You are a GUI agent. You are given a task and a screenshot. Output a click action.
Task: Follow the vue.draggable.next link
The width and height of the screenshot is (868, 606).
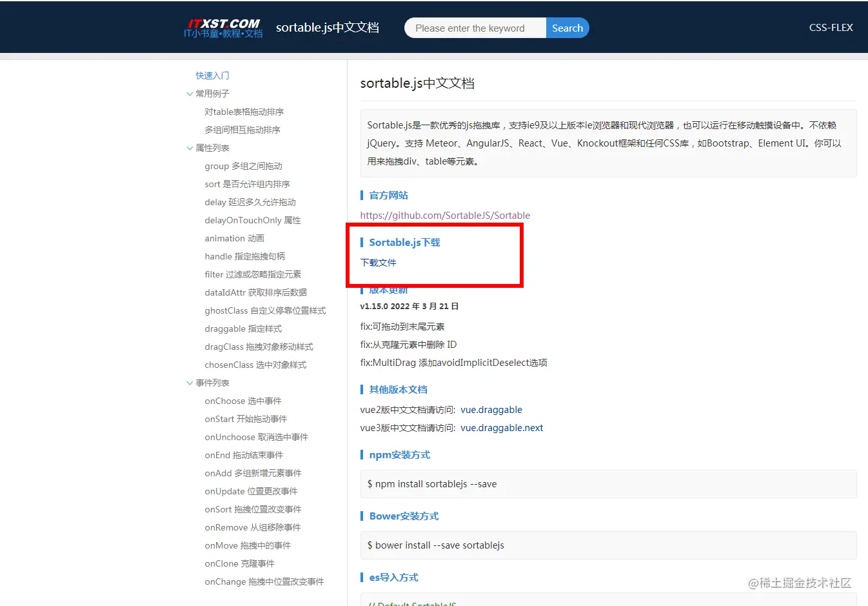[502, 428]
